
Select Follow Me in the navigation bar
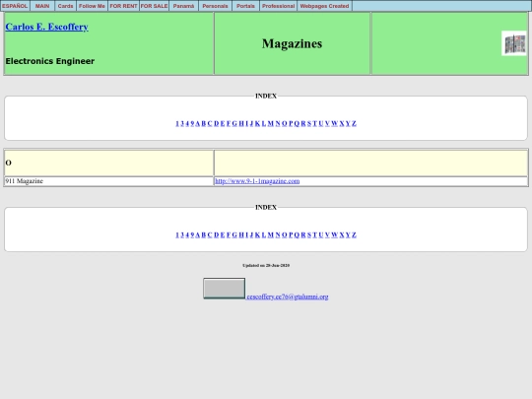click(x=92, y=6)
